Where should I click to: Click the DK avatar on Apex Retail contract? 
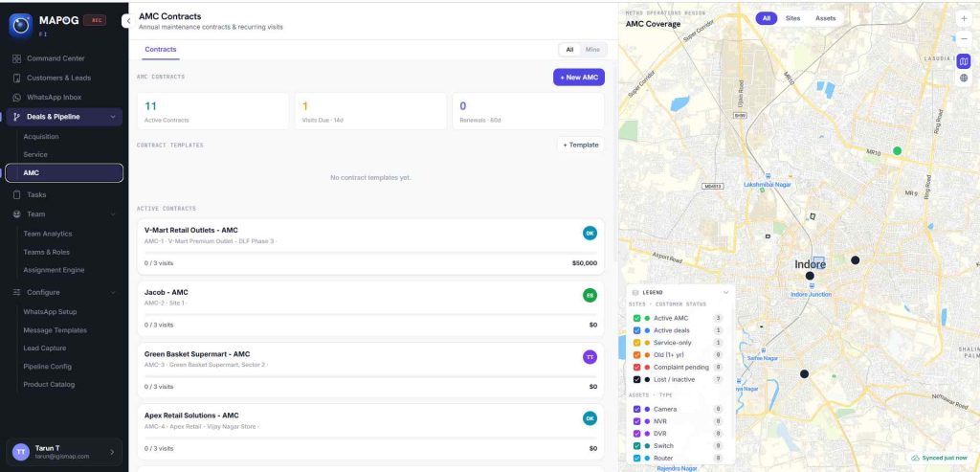coord(590,418)
